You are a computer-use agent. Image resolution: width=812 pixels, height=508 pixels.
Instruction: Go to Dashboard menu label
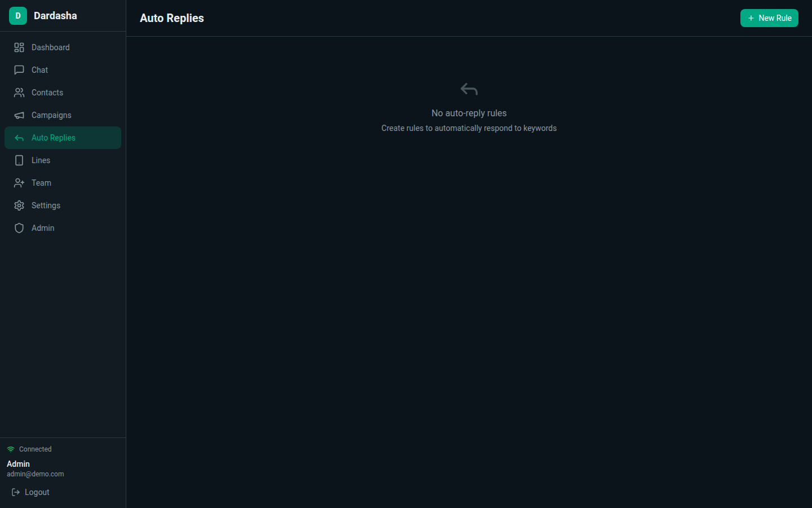51,47
